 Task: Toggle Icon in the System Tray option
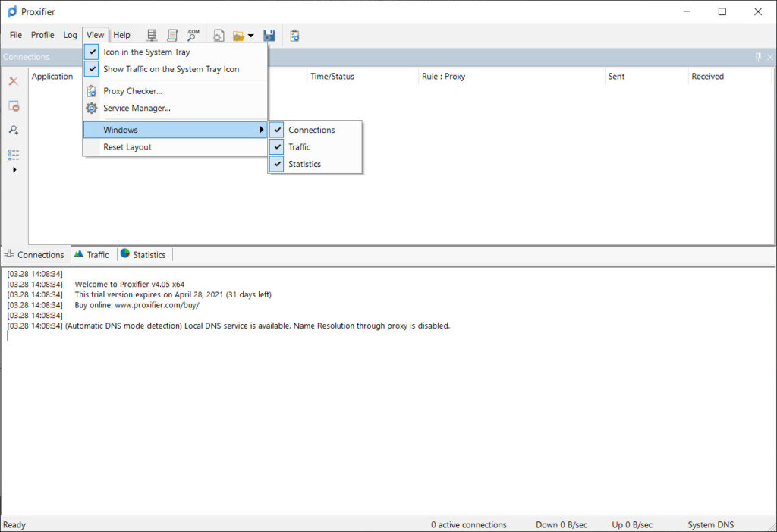tap(175, 52)
